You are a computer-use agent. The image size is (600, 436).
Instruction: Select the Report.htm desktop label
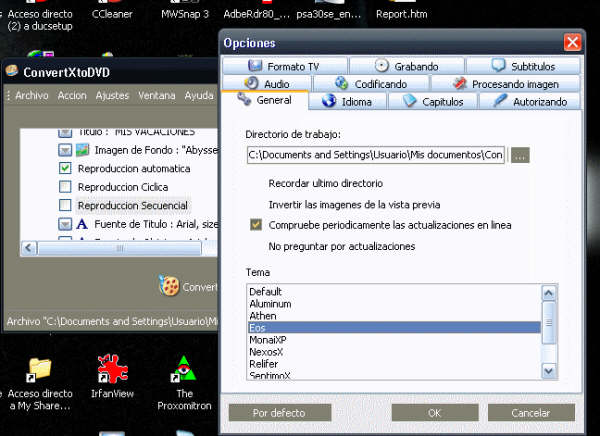[401, 14]
